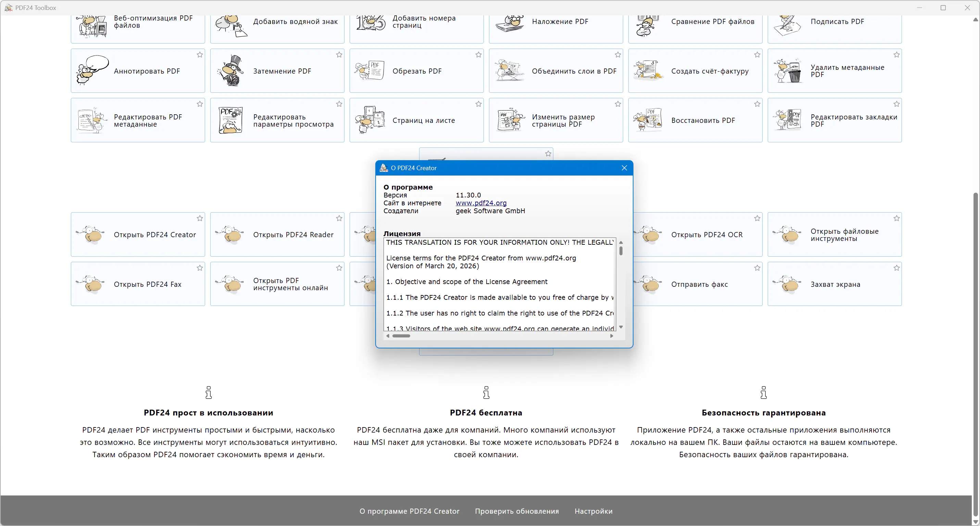Toggle favorite star on Затемнение PDF

(x=339, y=55)
